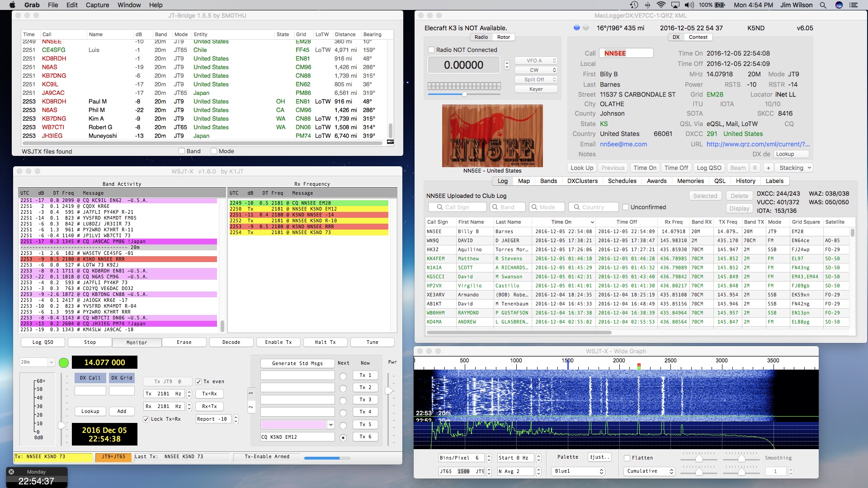Close the Monday clock widget
Image resolution: width=868 pixels, height=488 pixels.
pyautogui.click(x=11, y=472)
